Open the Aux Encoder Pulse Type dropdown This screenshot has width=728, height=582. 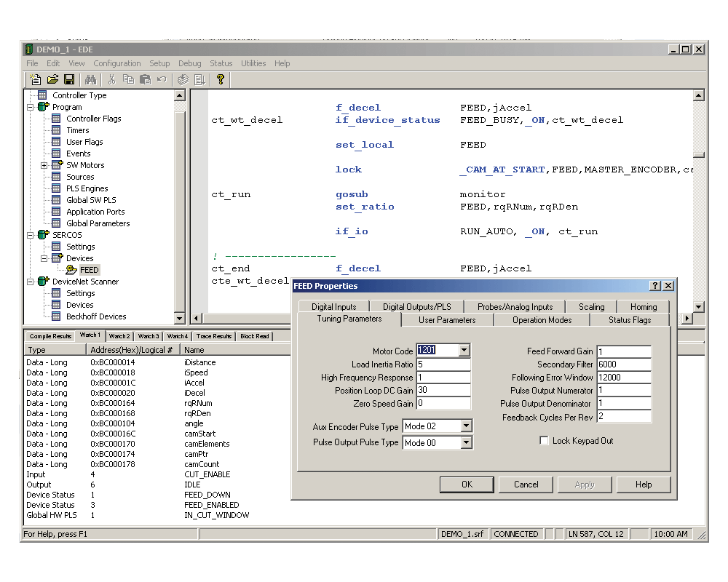pos(466,426)
